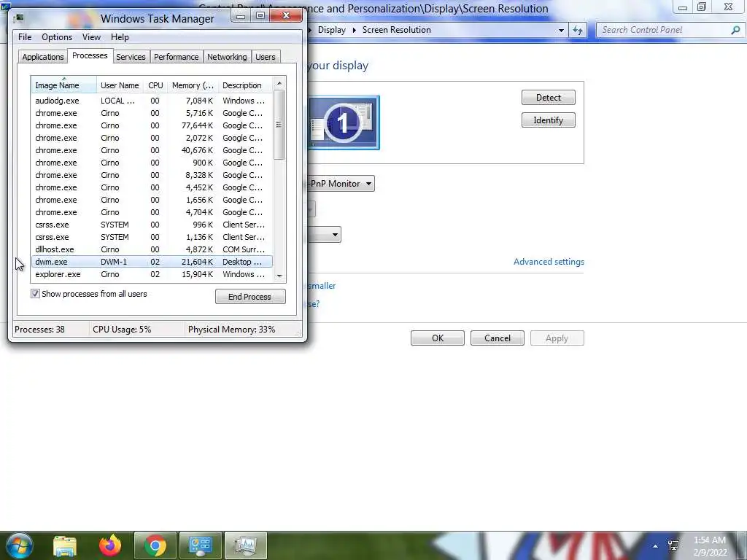Expand the breadcrumb arrow before Screen Resolution

click(x=354, y=30)
